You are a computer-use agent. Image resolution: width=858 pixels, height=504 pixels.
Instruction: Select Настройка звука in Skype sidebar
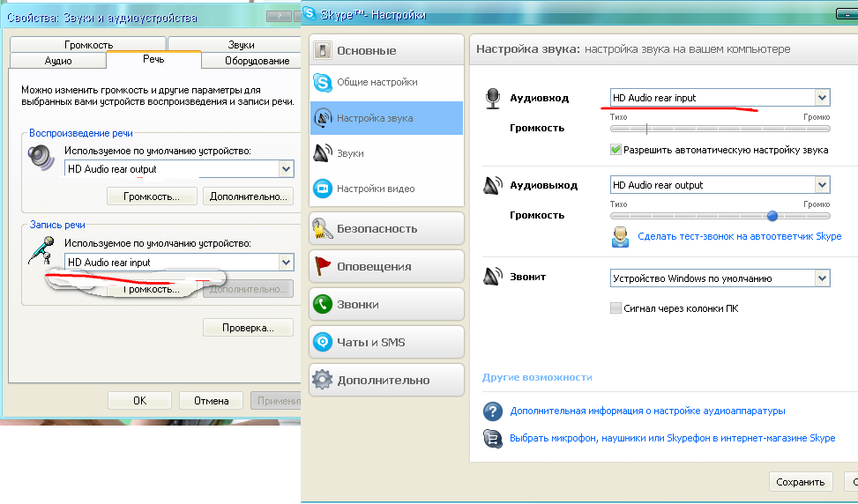pyautogui.click(x=386, y=118)
